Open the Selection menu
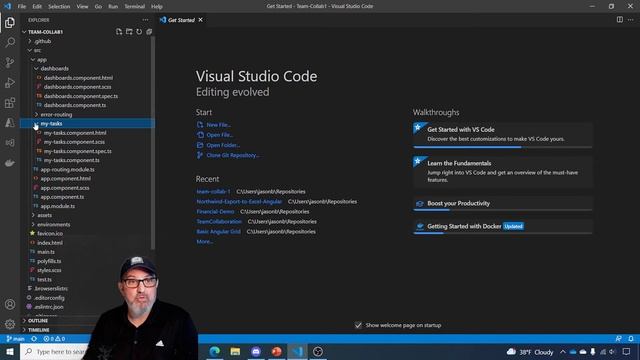Viewport: 640px width, 360px height. [59, 7]
